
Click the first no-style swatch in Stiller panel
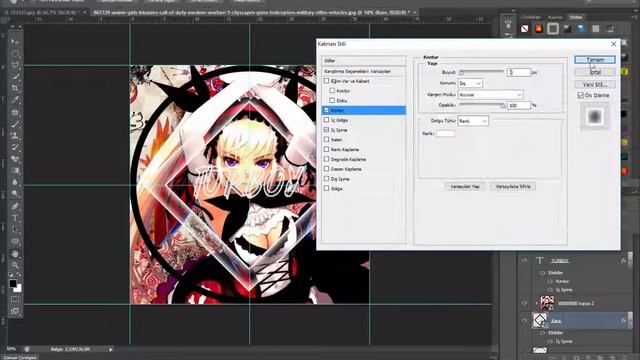pyautogui.click(x=525, y=29)
